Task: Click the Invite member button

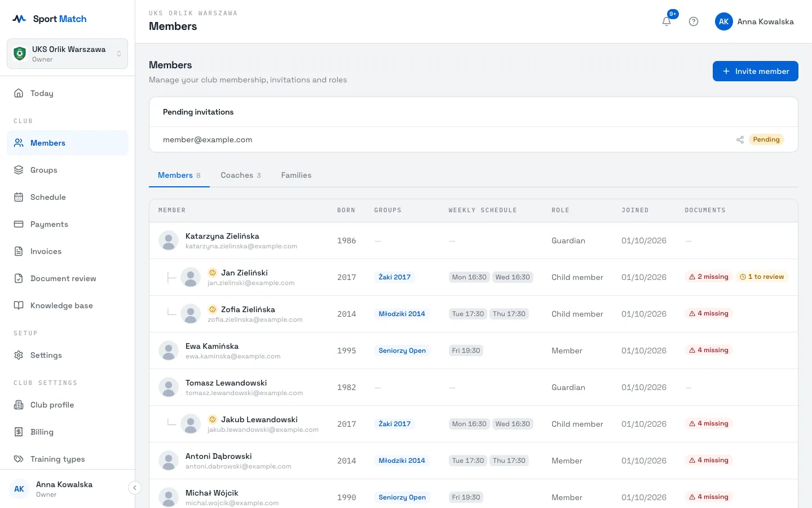Action: [756, 71]
